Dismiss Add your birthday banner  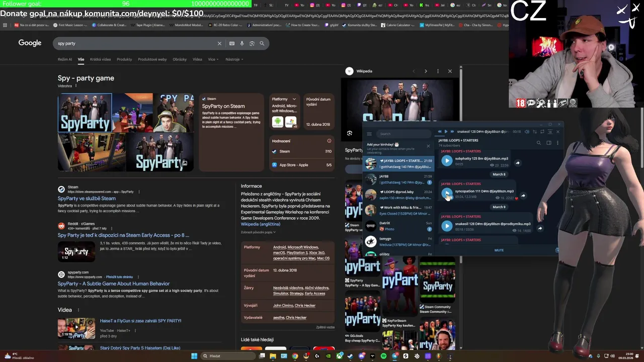click(x=428, y=146)
